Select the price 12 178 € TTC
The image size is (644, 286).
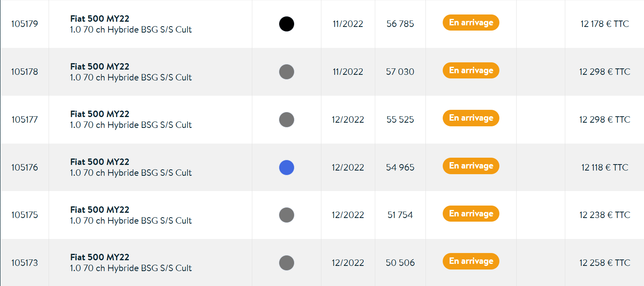(x=605, y=24)
